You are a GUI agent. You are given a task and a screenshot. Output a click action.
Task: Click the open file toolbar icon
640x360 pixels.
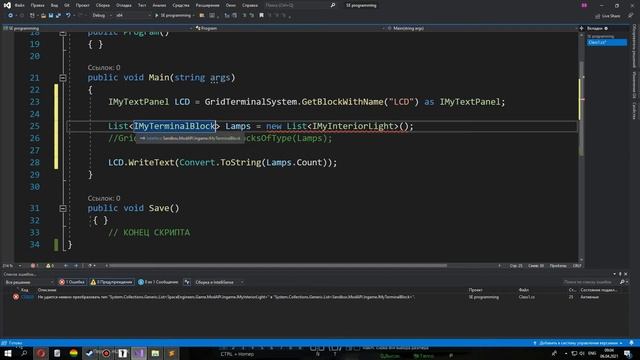[43, 16]
